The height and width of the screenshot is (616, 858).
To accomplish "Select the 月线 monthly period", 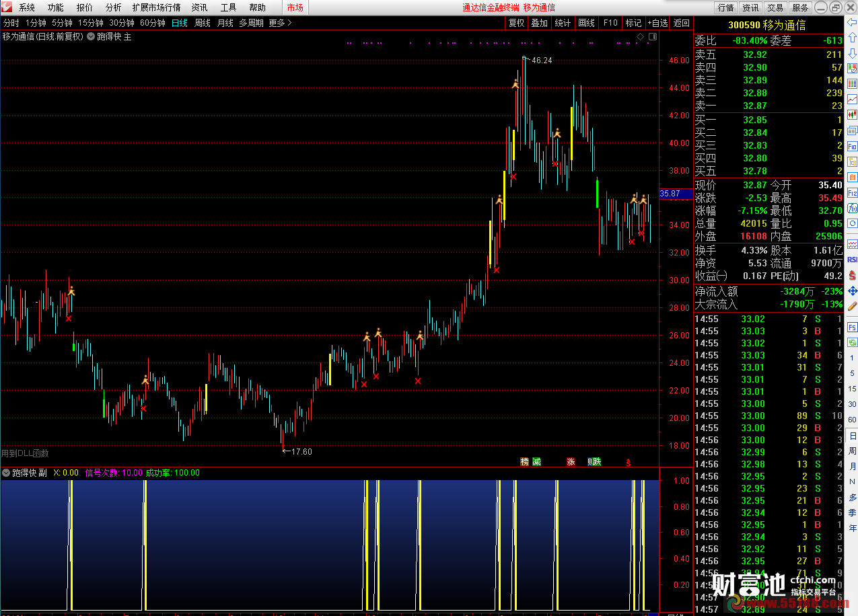I will [x=225, y=23].
